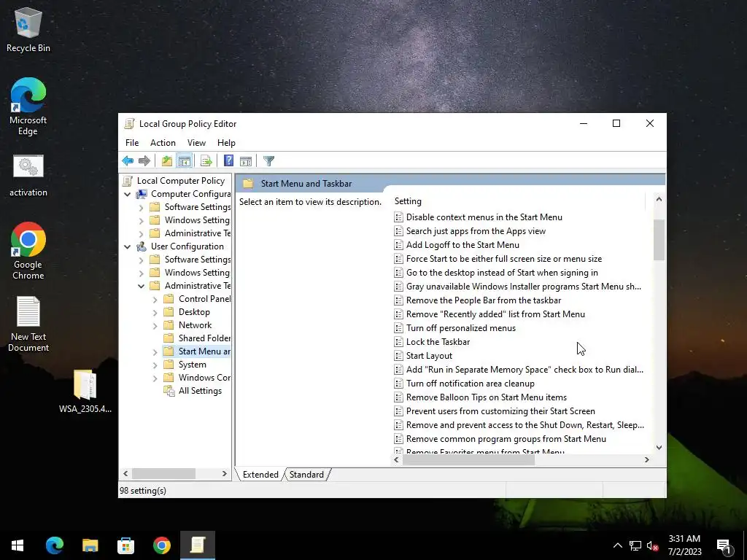
Task: Click the Back arrow in the toolbar
Action: [x=128, y=161]
